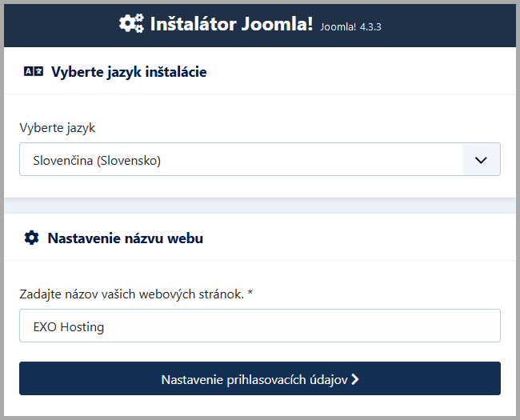Click the Vyberte jazyk label
This screenshot has height=420, width=520.
(x=58, y=128)
